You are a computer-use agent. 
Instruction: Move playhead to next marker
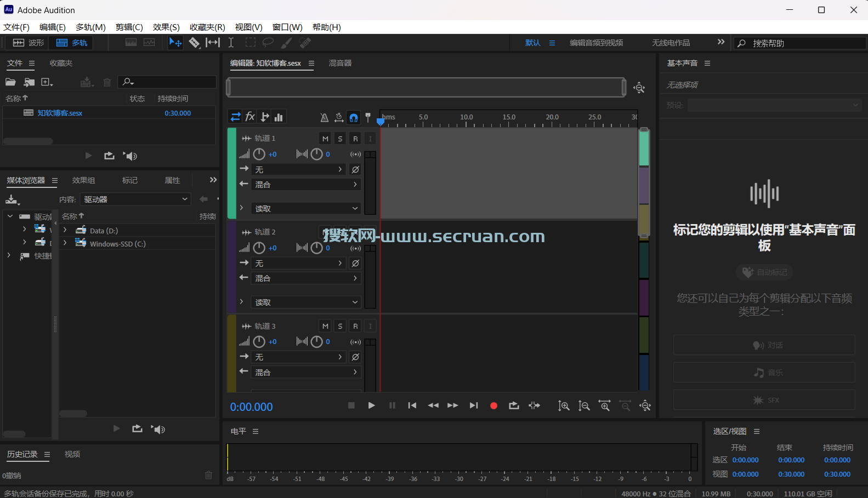(x=474, y=405)
